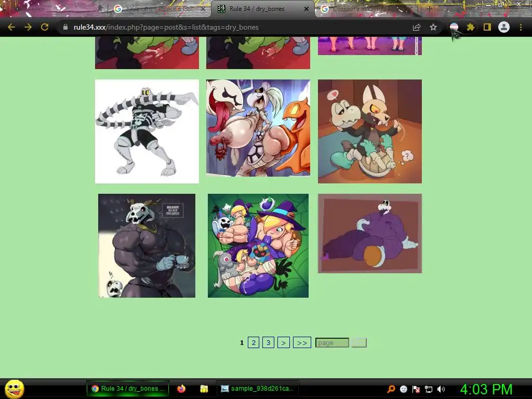Open the folder icon in the taskbar

tap(204, 389)
